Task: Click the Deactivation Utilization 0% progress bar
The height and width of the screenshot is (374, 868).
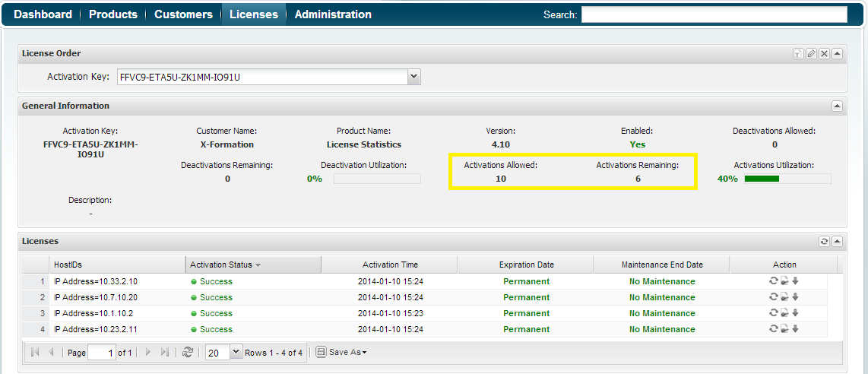Action: click(377, 179)
